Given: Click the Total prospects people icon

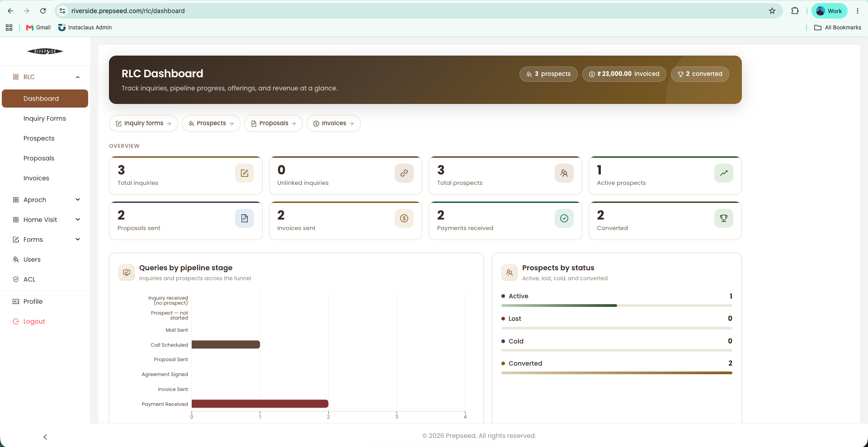Looking at the screenshot, I should (x=564, y=173).
